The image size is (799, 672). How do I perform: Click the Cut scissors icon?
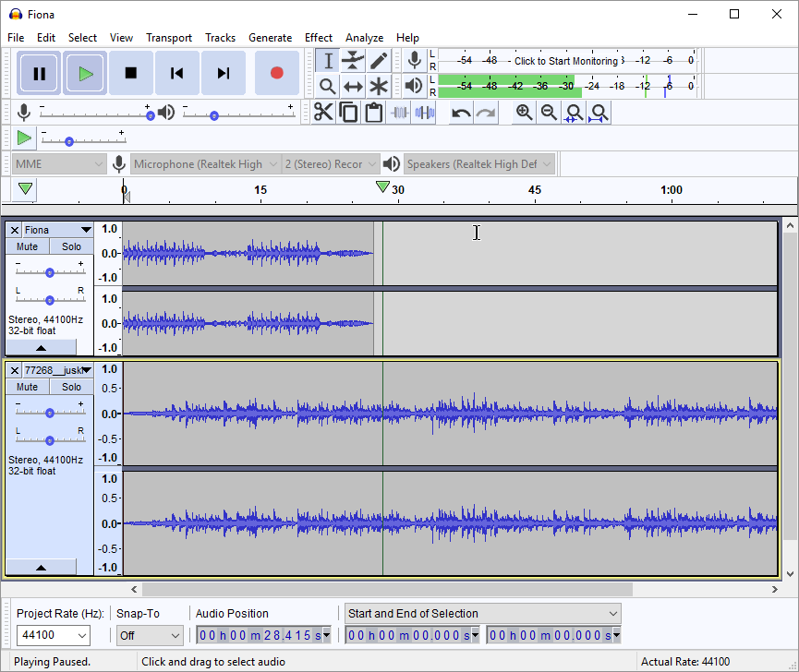click(322, 113)
